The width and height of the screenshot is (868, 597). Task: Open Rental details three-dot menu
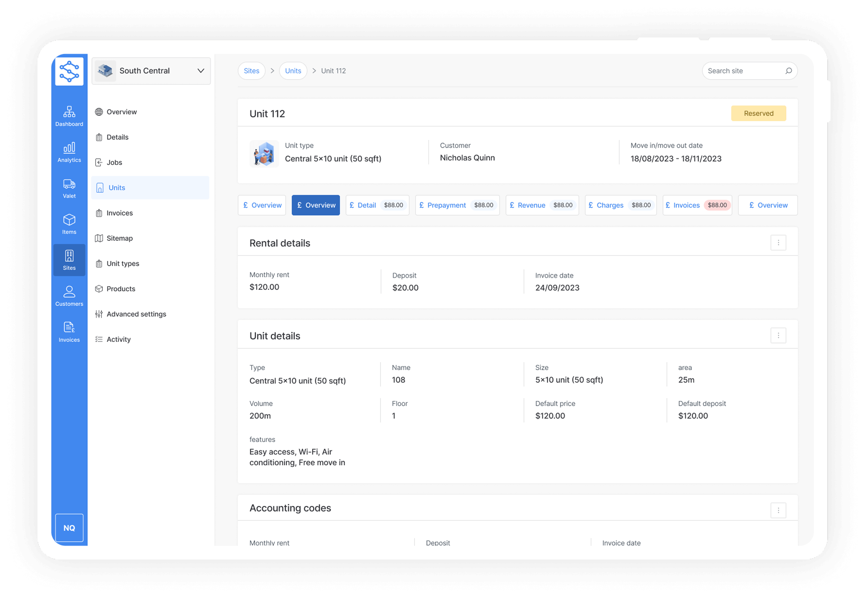click(778, 243)
